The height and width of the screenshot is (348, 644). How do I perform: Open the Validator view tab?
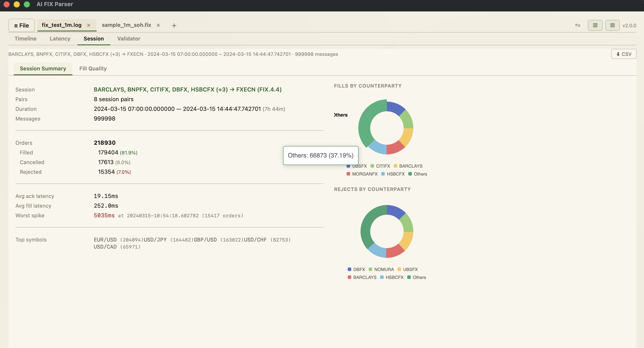click(x=129, y=38)
